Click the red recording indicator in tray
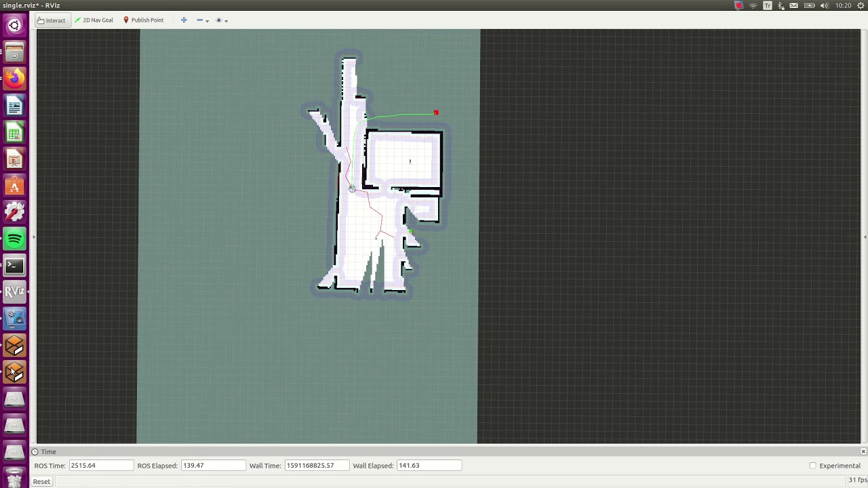The height and width of the screenshot is (488, 868). point(738,5)
